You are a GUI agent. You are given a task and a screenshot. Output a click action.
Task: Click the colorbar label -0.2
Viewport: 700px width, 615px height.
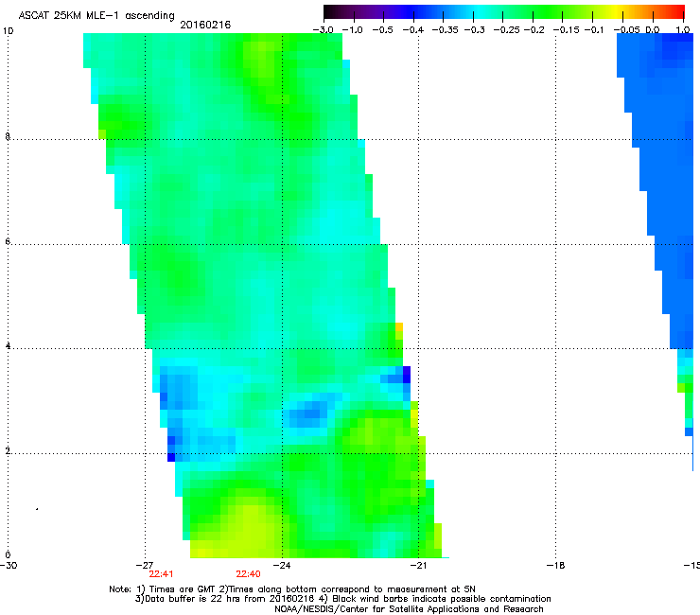tap(534, 30)
